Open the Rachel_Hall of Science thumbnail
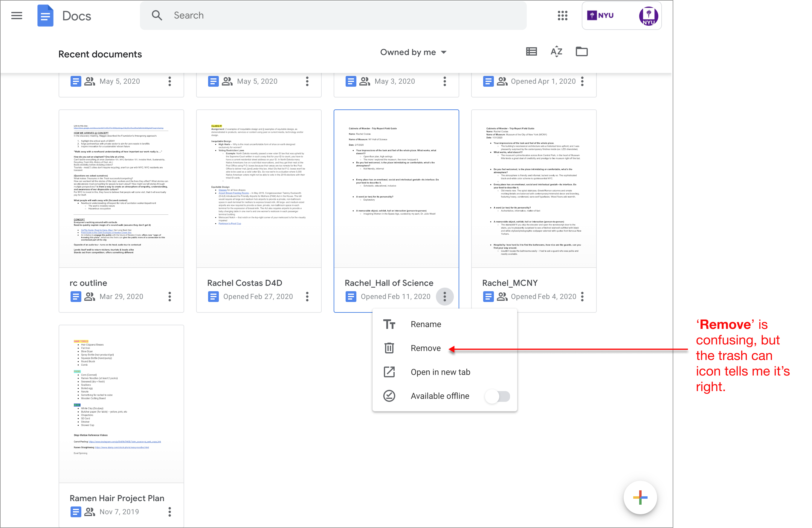The width and height of the screenshot is (812, 528). pos(396,189)
